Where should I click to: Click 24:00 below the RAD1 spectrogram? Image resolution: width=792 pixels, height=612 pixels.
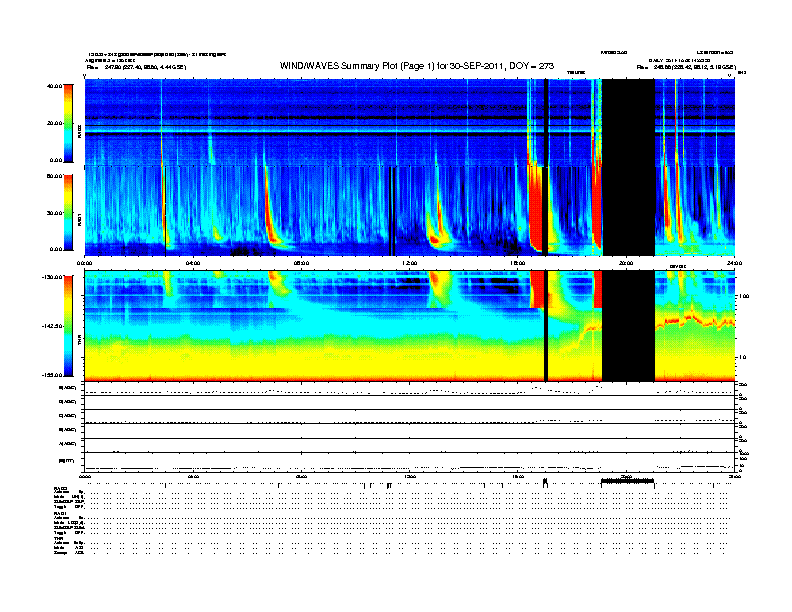click(734, 263)
